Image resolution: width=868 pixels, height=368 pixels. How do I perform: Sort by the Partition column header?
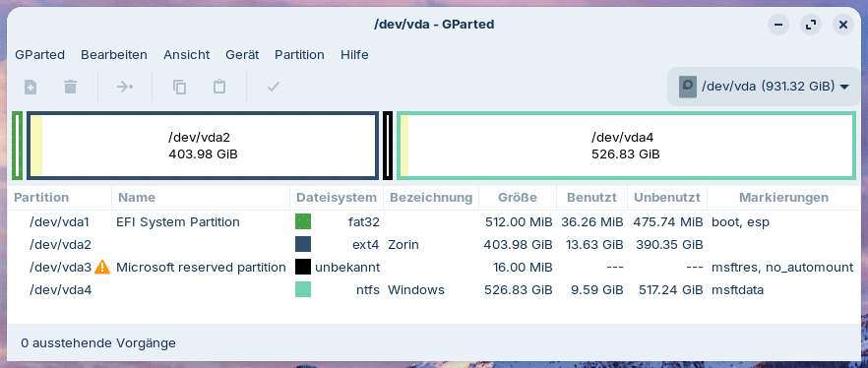click(x=60, y=198)
